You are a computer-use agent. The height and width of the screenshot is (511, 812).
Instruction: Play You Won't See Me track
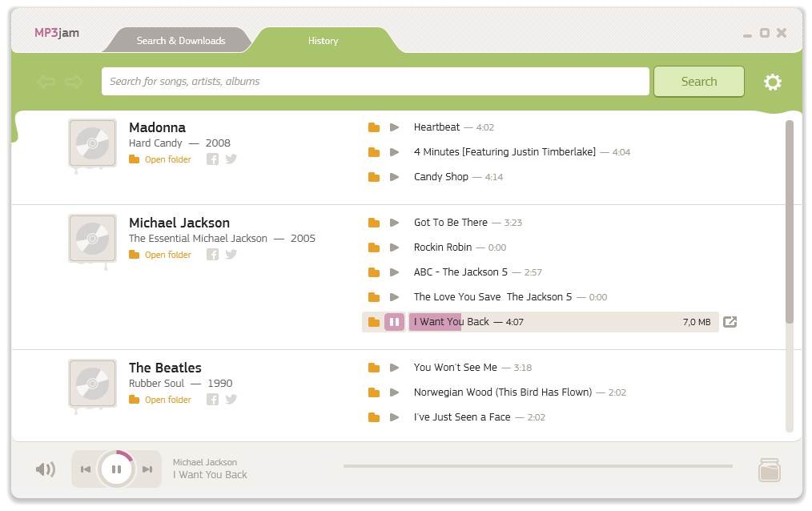[x=395, y=368]
